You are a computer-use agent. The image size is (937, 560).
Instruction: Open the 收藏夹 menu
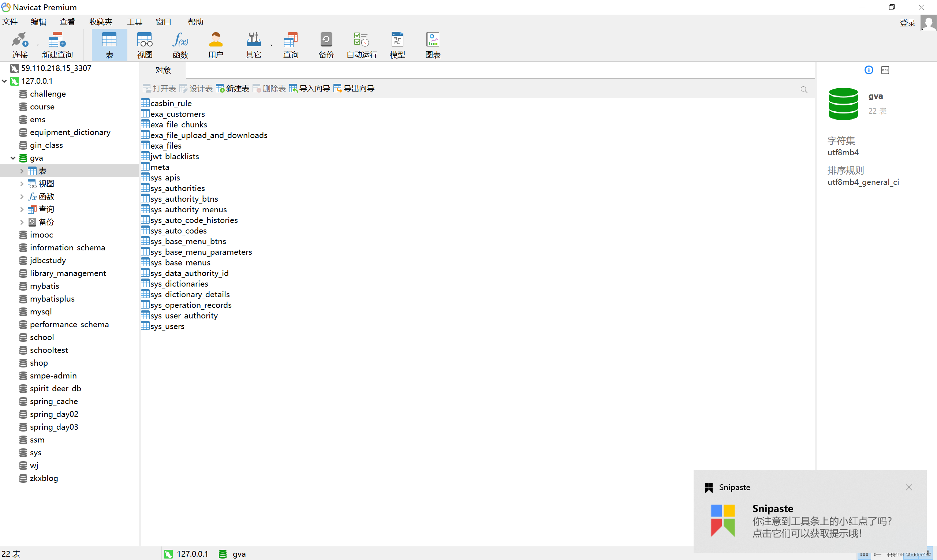point(101,22)
